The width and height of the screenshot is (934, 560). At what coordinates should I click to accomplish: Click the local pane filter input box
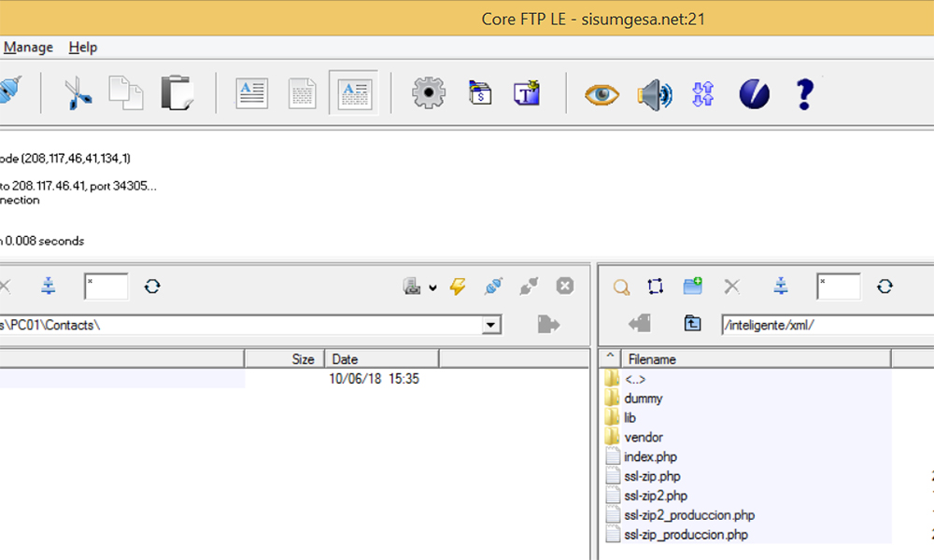coord(106,287)
